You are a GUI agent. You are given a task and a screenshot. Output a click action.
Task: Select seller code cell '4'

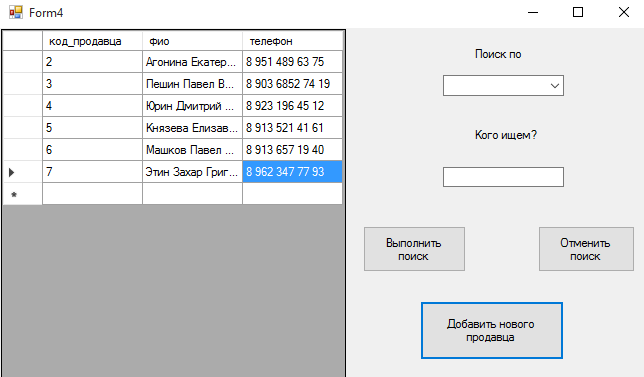click(92, 106)
